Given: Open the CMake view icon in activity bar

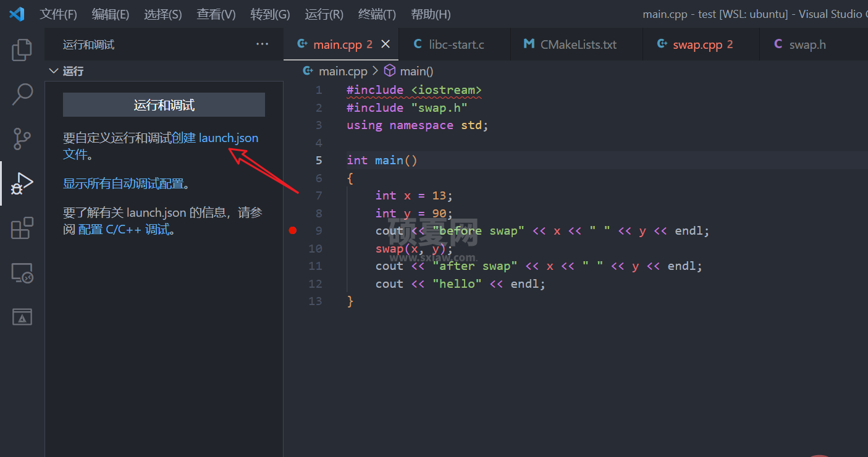Looking at the screenshot, I should pyautogui.click(x=22, y=317).
